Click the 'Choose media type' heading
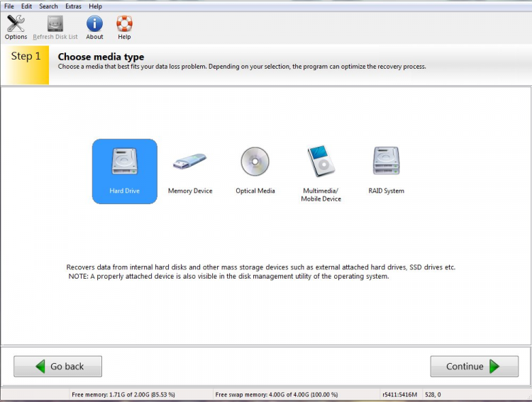This screenshot has width=532, height=402. [x=101, y=57]
